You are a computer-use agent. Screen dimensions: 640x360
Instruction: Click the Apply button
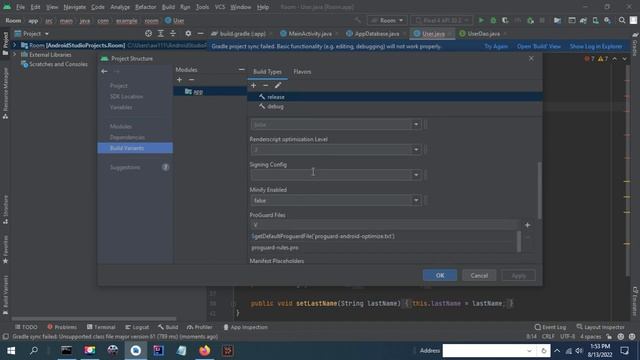[518, 275]
